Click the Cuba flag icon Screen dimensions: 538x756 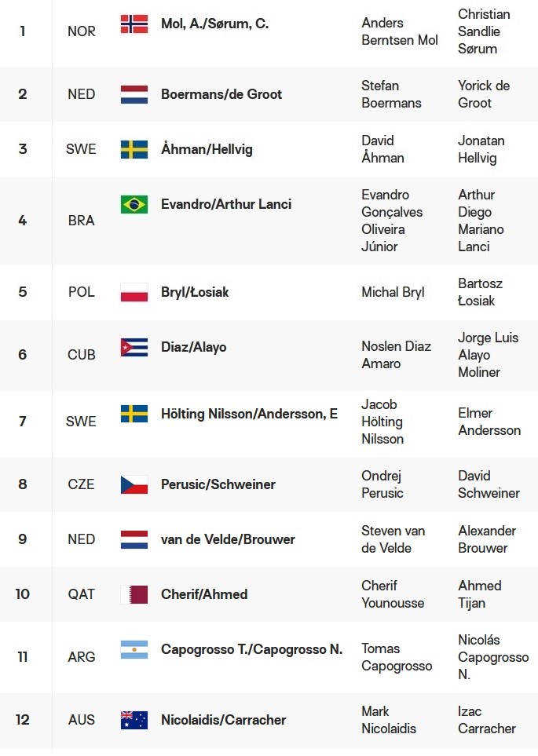coord(134,347)
